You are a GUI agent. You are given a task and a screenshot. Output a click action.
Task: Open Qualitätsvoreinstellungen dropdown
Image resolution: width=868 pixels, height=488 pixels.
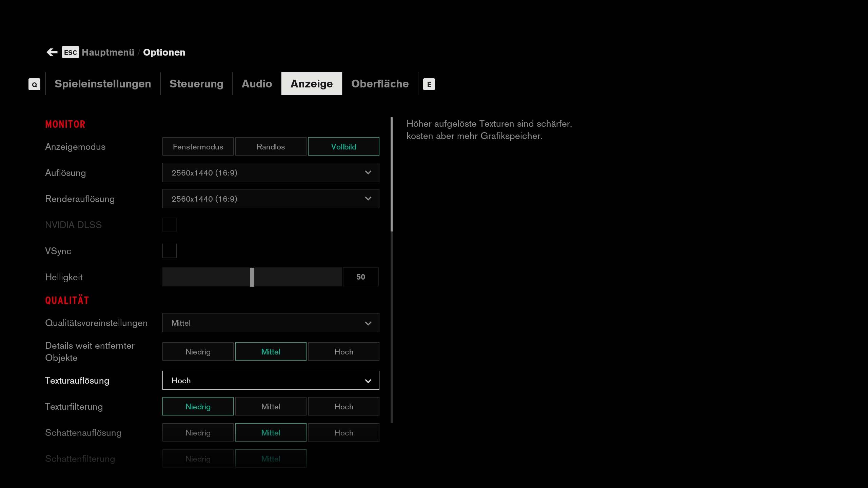pyautogui.click(x=271, y=323)
